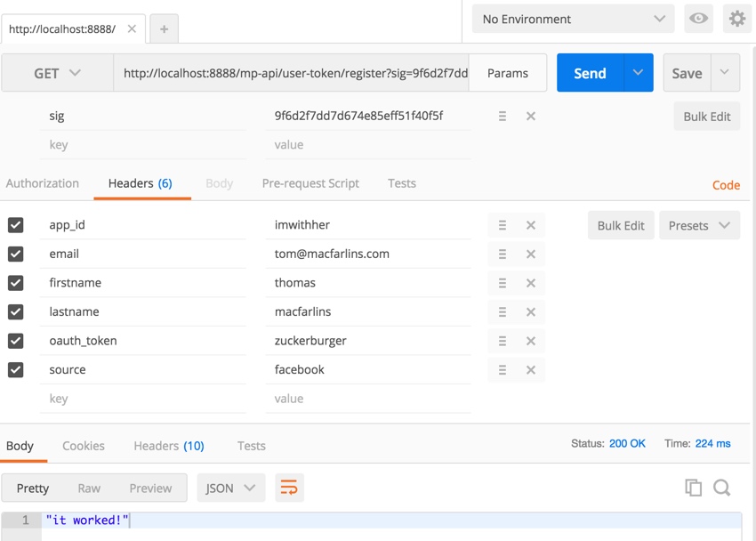The height and width of the screenshot is (541, 756).
Task: Expand the No Environment selector
Action: (573, 19)
